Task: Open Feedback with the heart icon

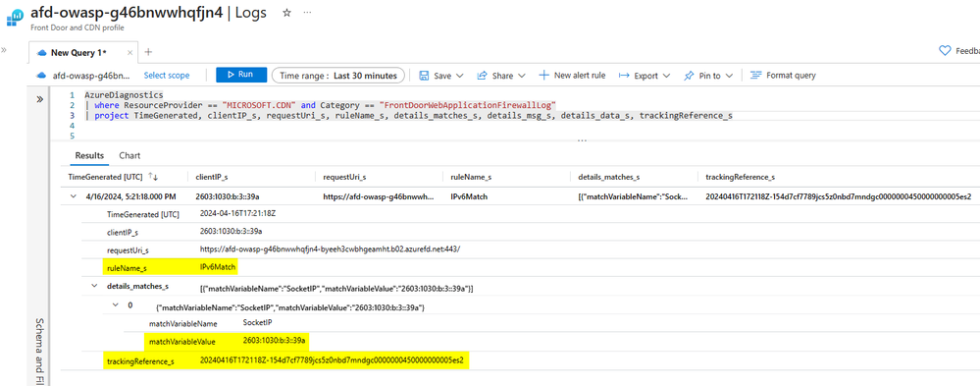Action: point(945,51)
